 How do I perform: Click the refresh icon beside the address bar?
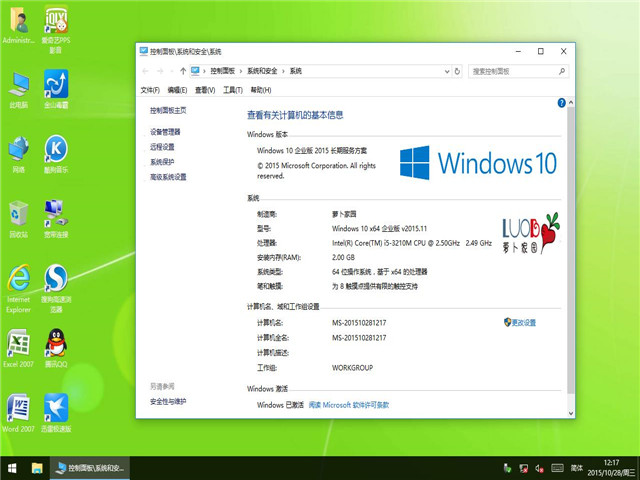tap(457, 71)
